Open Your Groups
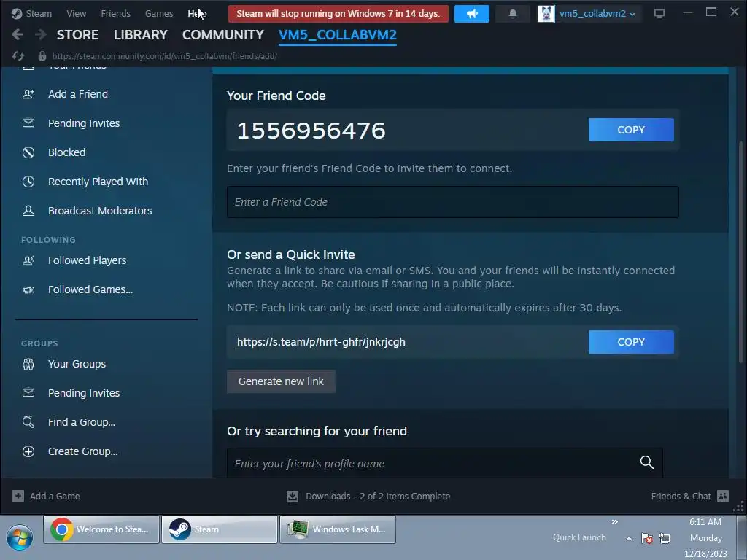The image size is (747, 560). click(77, 364)
